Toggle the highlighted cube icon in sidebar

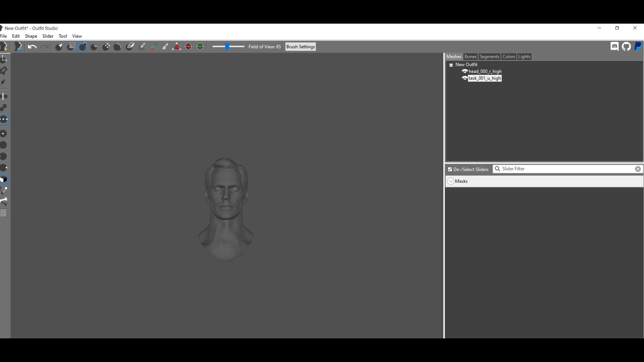(4, 179)
